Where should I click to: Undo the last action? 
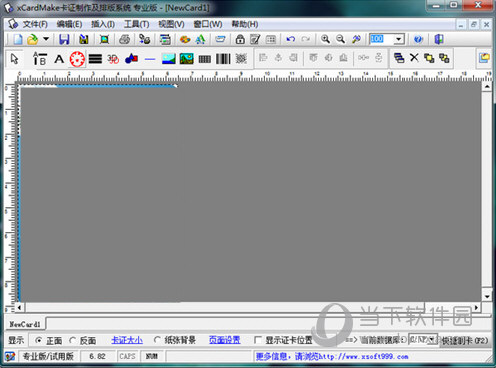coord(290,39)
